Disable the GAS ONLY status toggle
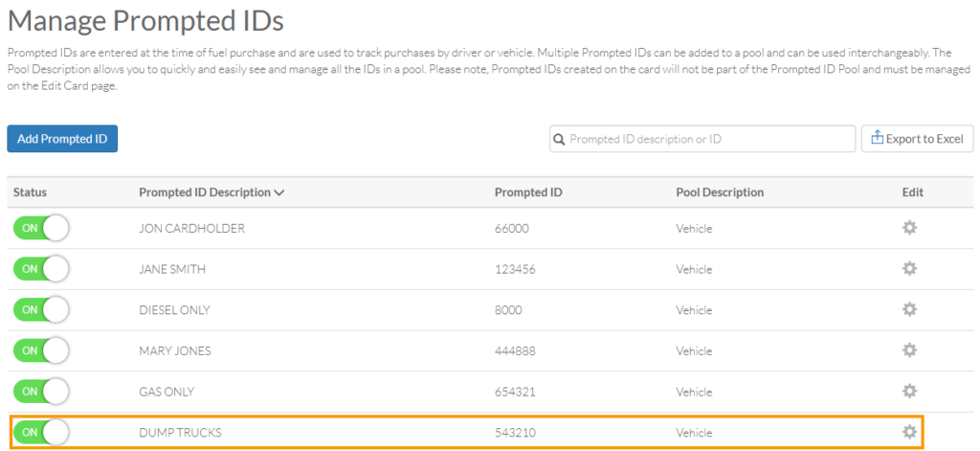The image size is (980, 451). 40,392
